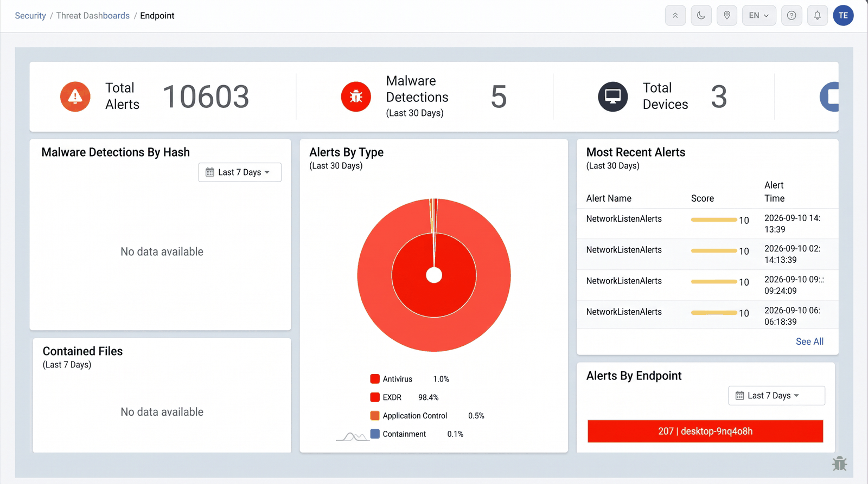Viewport: 868px width, 484px height.
Task: Click the Application Control legend swatch
Action: coord(375,416)
